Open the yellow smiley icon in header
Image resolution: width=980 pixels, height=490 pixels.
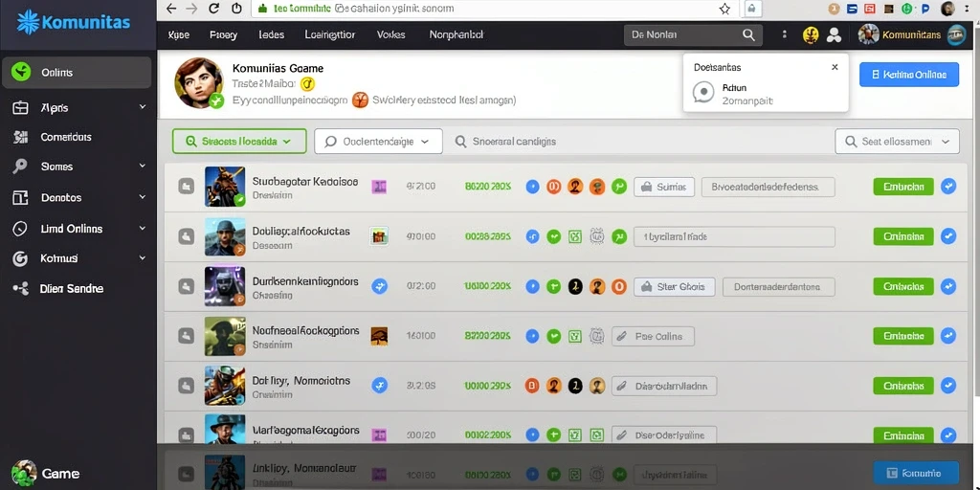[x=811, y=35]
